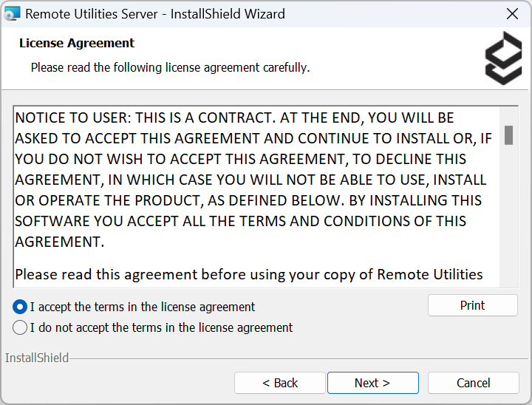Print the license agreement

(472, 305)
